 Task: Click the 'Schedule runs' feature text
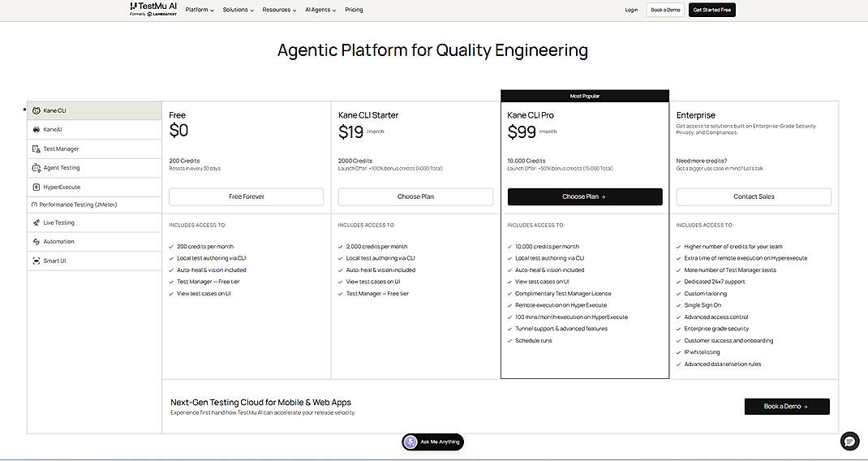(x=533, y=341)
